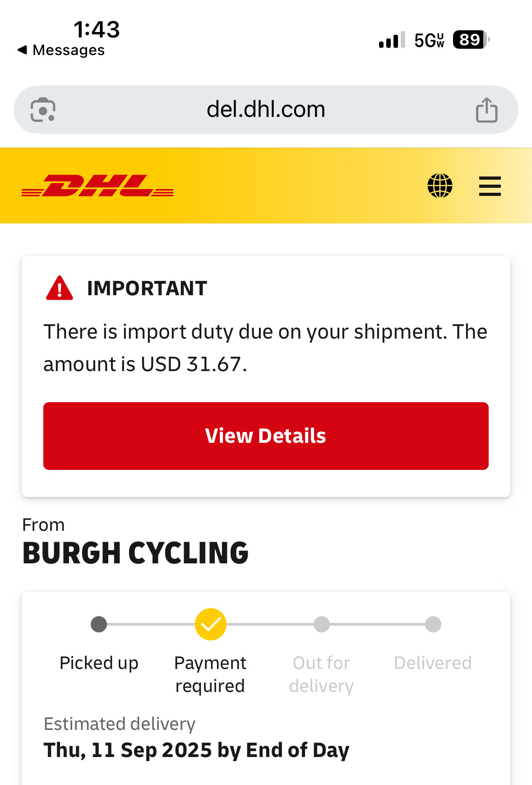Tap the clock time in status bar
The image size is (532, 785).
click(97, 30)
